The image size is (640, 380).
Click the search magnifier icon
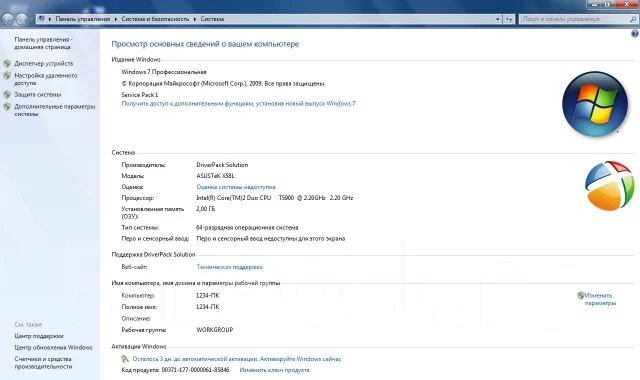[x=632, y=19]
